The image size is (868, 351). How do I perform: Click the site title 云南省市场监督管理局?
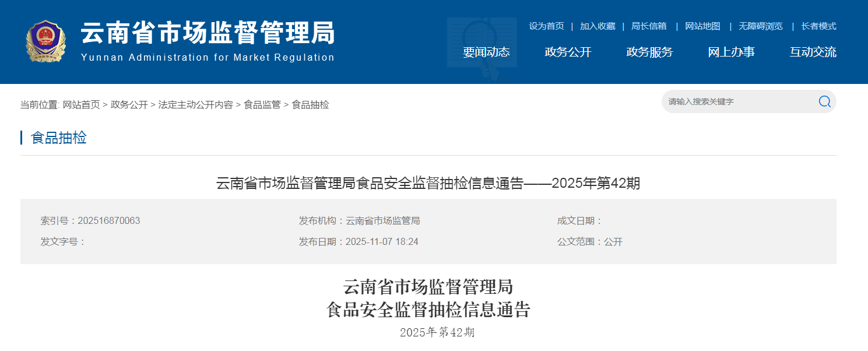pyautogui.click(x=208, y=33)
